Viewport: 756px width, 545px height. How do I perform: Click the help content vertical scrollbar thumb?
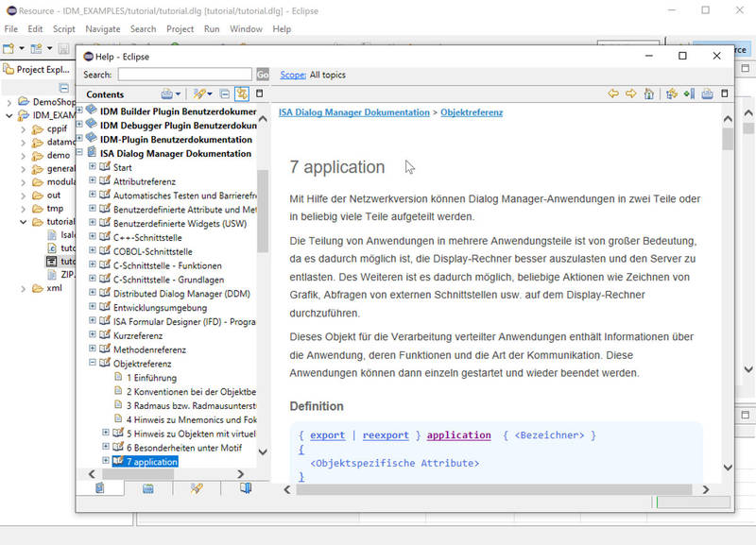coord(728,140)
